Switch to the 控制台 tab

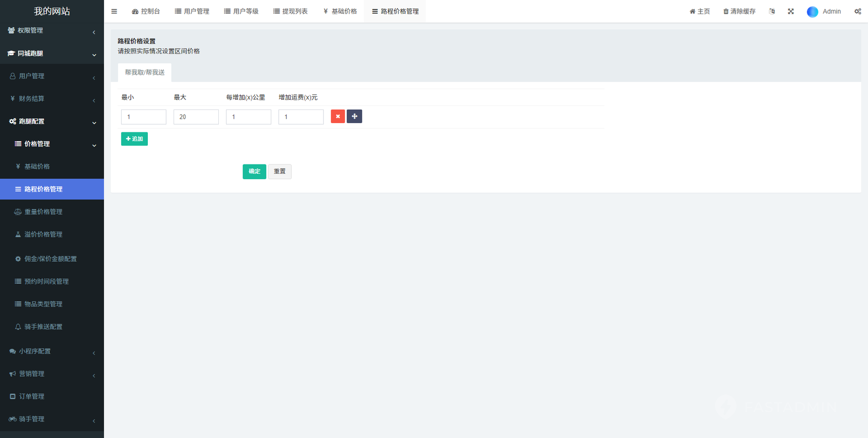pos(146,11)
